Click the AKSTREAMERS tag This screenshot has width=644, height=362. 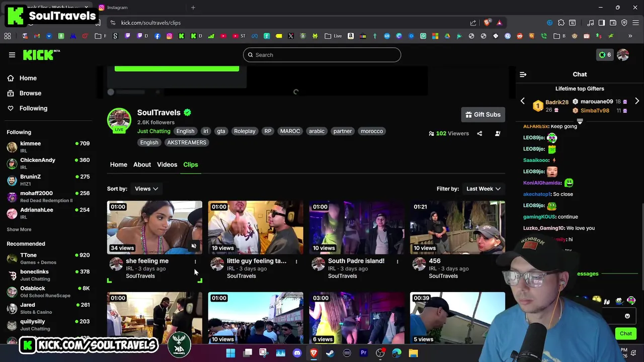click(187, 142)
